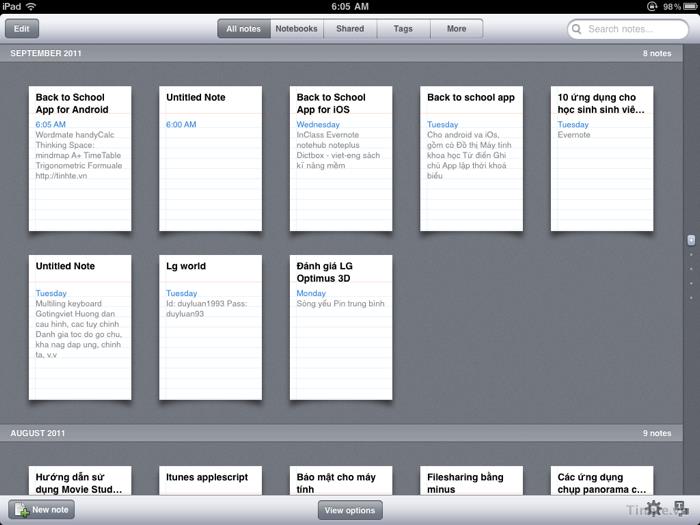This screenshot has height=525, width=700.
Task: Create a note with New note button
Action: (x=42, y=509)
